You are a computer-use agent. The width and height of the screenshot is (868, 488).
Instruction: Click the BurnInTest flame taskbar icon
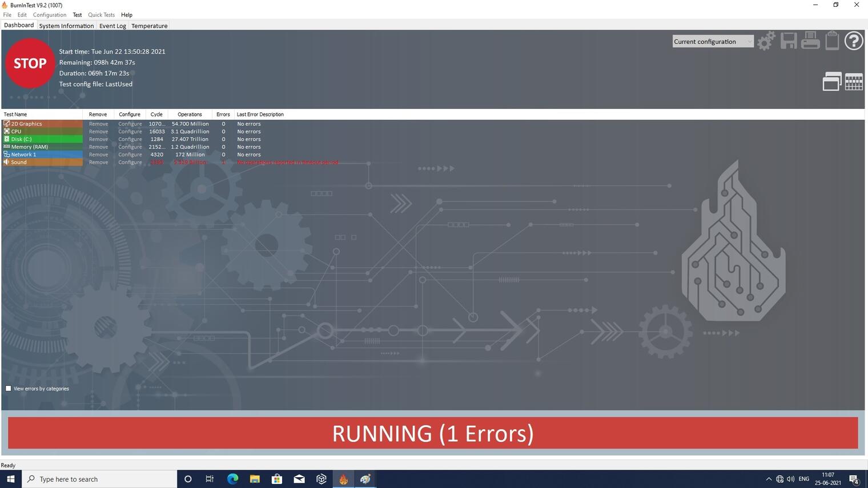[343, 479]
